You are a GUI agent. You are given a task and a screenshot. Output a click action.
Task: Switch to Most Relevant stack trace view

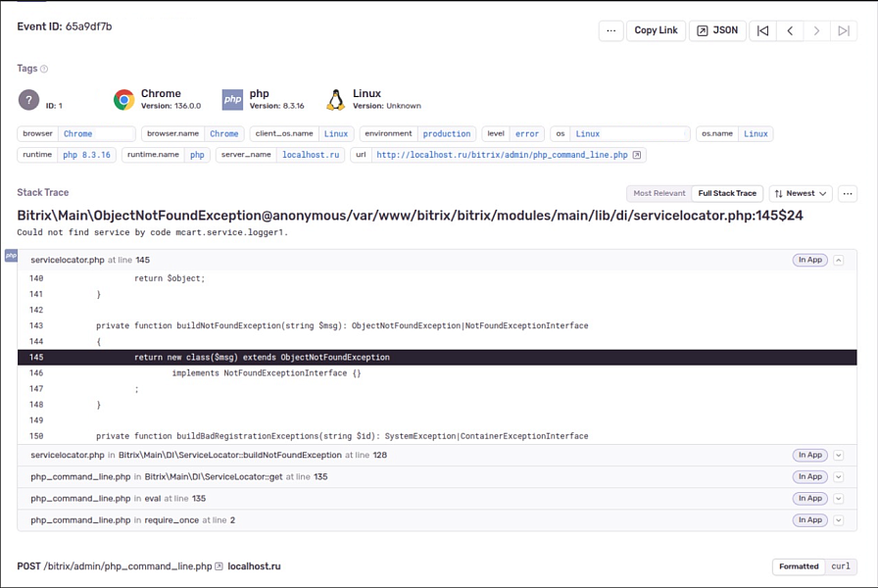pyautogui.click(x=659, y=193)
